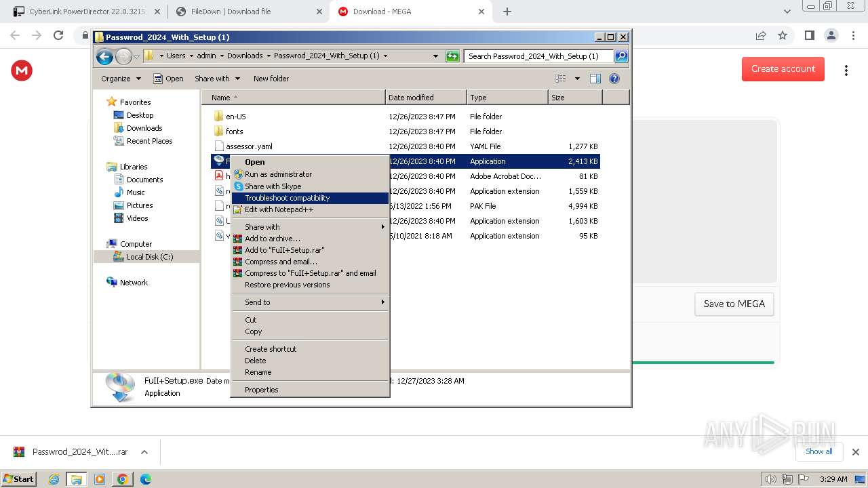This screenshot has height=488, width=868.
Task: Open the recent pages dropdown next to Forward
Action: point(137,56)
